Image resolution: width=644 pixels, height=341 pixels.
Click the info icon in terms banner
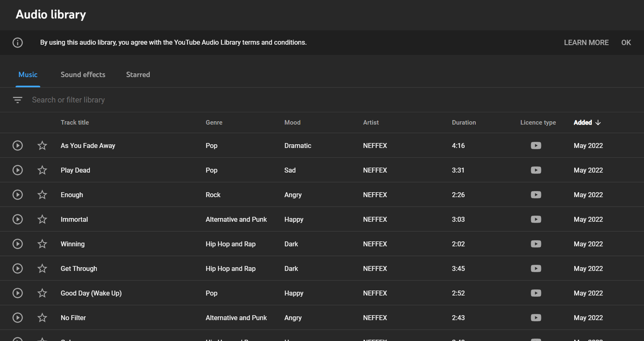(18, 43)
